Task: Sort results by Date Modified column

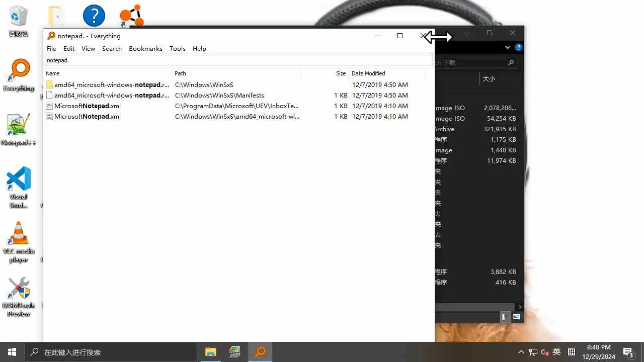Action: tap(387, 73)
